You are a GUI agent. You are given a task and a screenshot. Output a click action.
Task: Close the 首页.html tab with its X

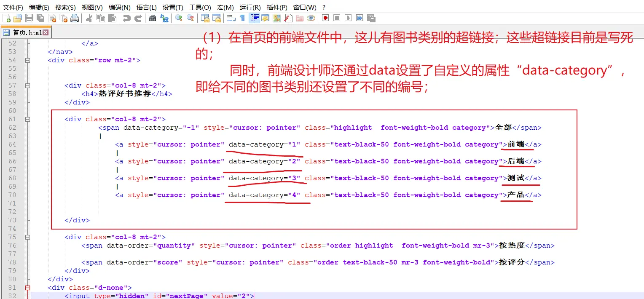tap(46, 32)
